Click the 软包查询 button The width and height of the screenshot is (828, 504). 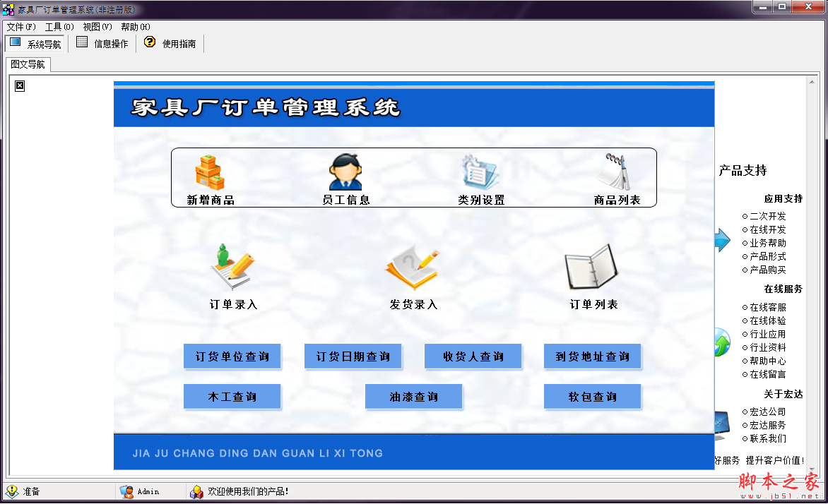pyautogui.click(x=593, y=397)
